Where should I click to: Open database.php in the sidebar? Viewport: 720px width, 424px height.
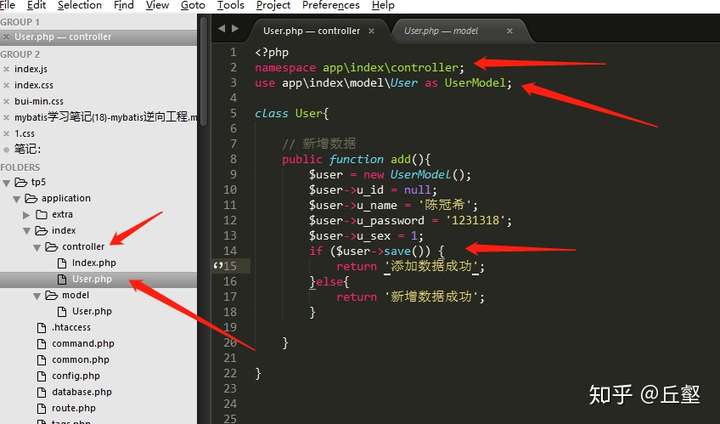[x=82, y=392]
